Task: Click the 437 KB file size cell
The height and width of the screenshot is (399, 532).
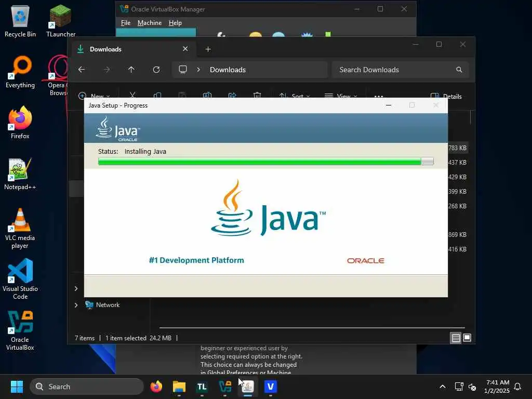Action: (457, 163)
